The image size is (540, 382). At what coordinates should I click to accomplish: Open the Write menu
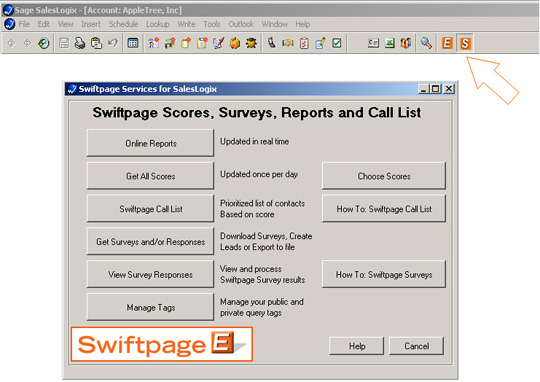(186, 24)
